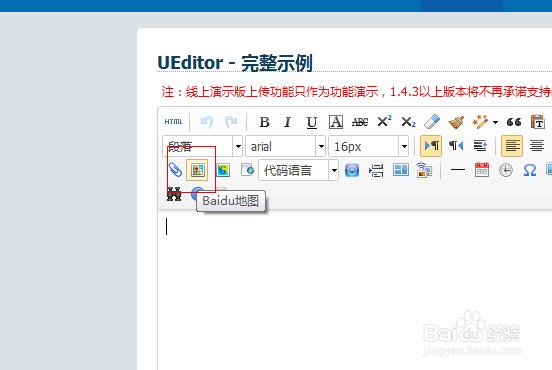Open search and replace binoculars icon
The image size is (552, 370).
point(174,194)
